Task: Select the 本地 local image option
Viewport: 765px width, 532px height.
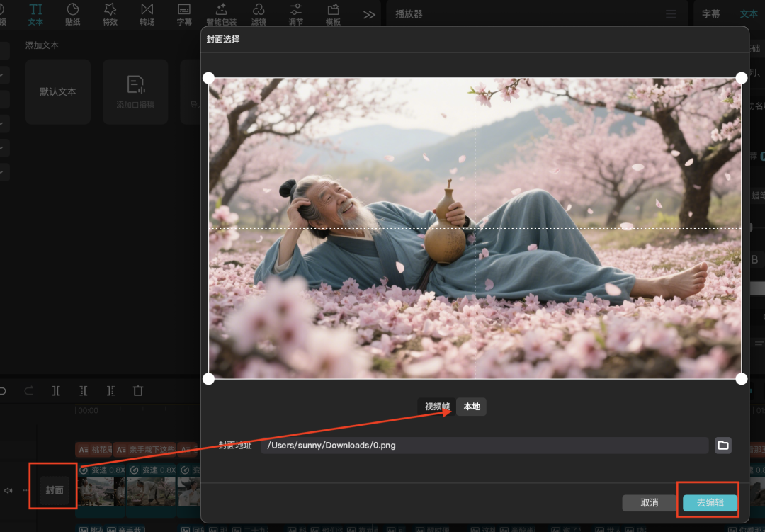Action: click(x=470, y=407)
